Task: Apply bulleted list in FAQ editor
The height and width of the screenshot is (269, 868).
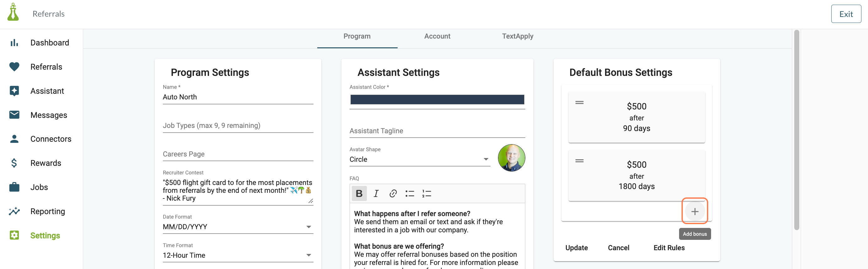Action: [410, 193]
